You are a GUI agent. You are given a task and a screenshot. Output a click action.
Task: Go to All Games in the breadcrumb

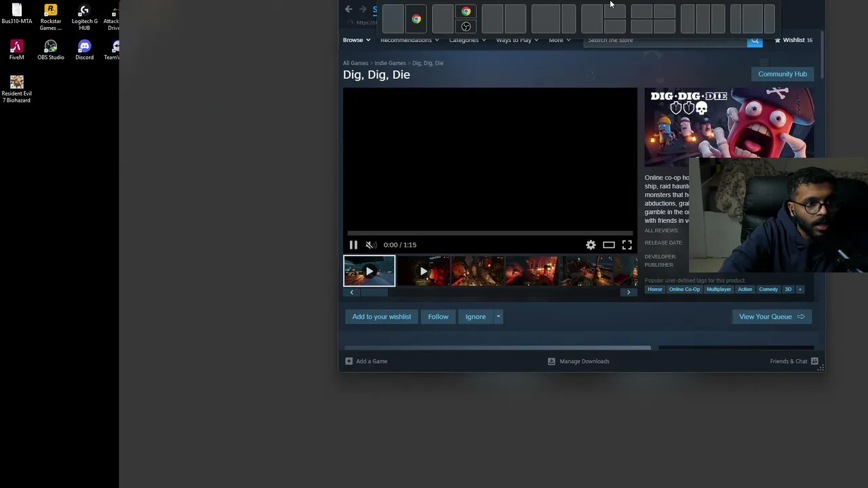(355, 63)
